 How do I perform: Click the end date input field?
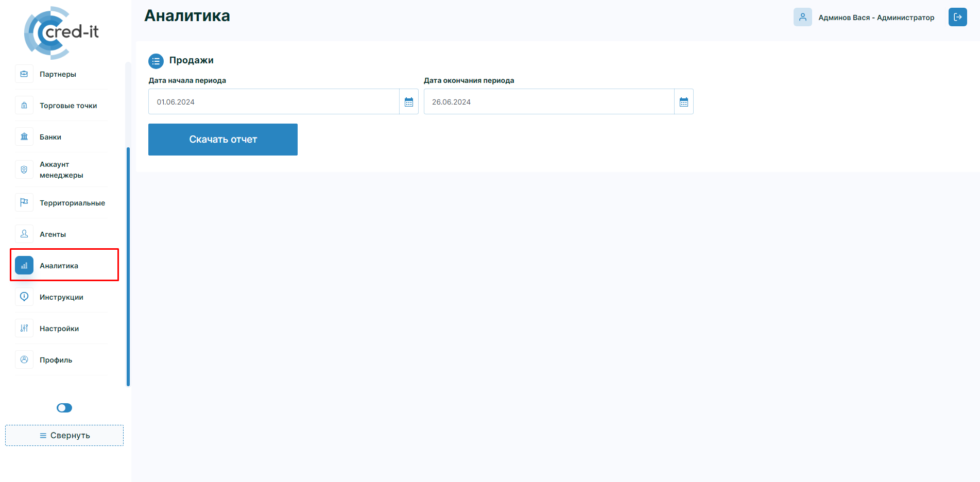click(548, 102)
